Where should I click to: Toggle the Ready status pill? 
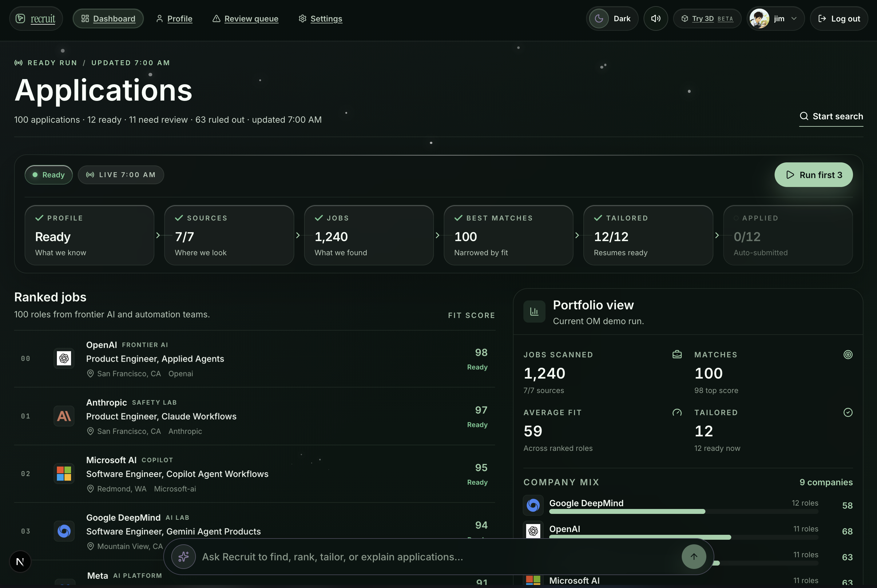coord(49,175)
